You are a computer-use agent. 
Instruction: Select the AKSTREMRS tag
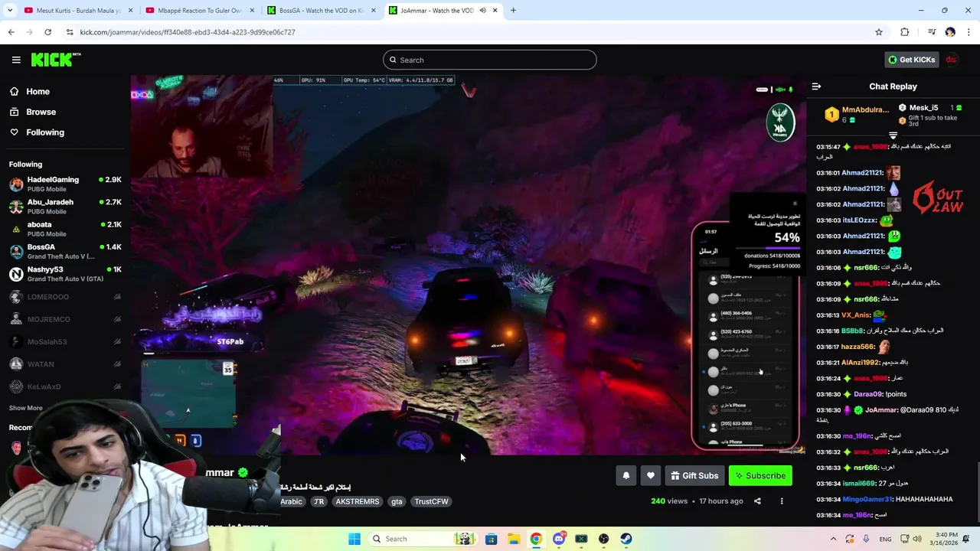[x=358, y=501]
